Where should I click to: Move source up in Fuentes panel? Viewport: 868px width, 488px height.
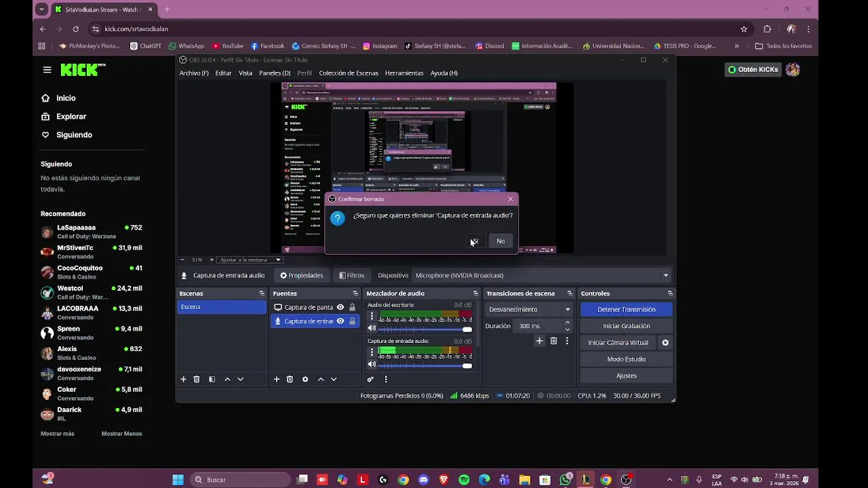(321, 380)
